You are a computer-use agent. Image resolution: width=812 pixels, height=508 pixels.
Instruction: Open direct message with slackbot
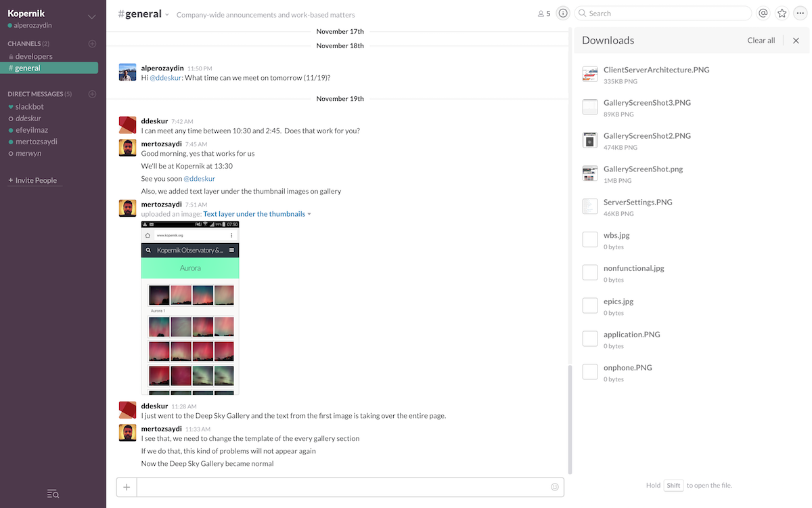[x=29, y=107]
